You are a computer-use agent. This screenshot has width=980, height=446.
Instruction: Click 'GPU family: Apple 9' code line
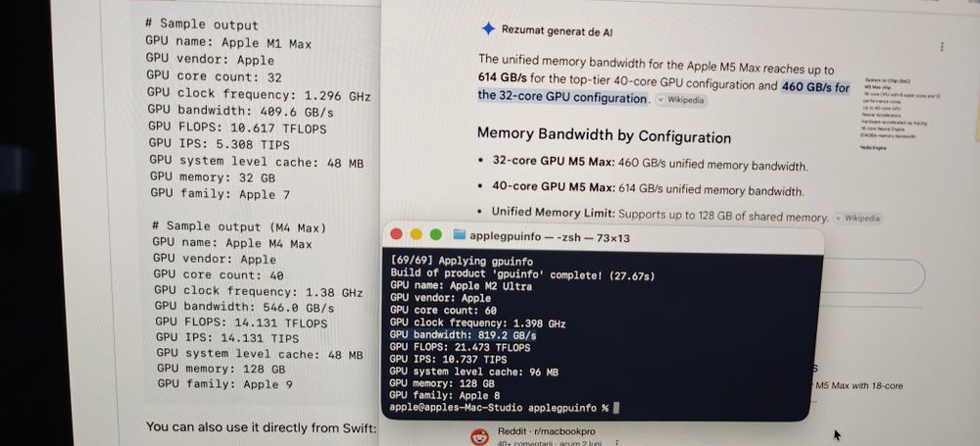coord(225,383)
